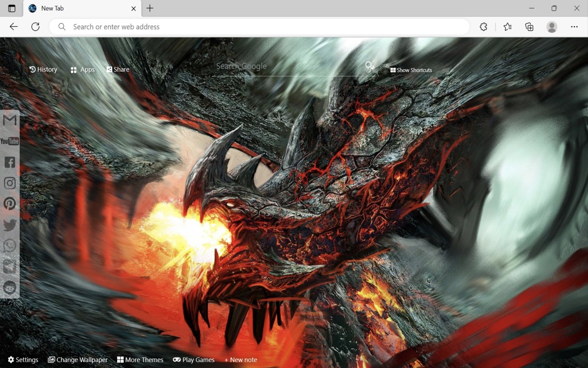Open the YouTube sidebar shortcut
The height and width of the screenshot is (368, 588).
click(10, 141)
